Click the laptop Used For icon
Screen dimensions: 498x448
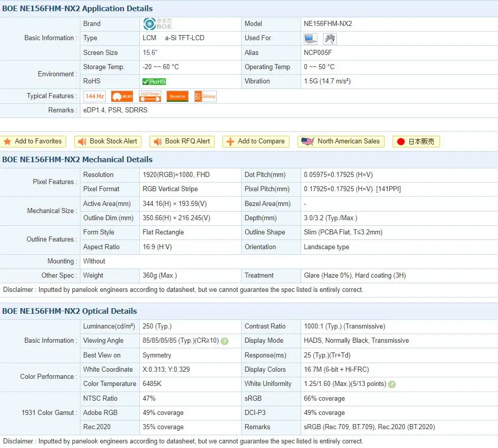click(310, 39)
